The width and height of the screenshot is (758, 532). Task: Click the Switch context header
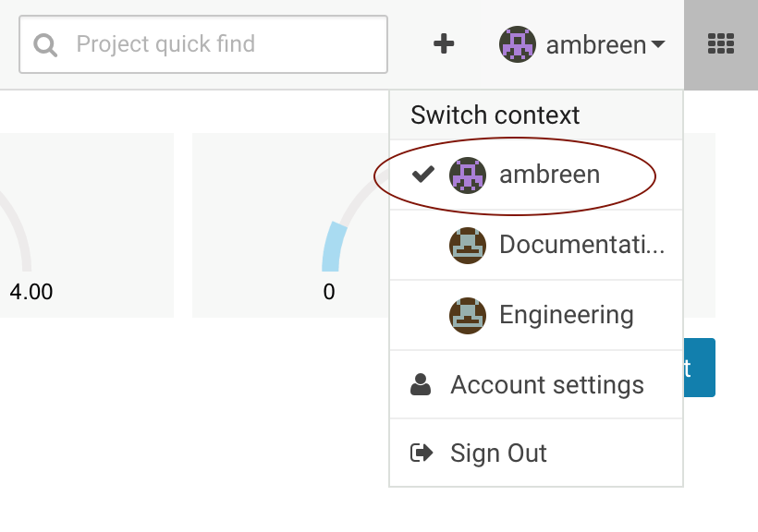[495, 115]
